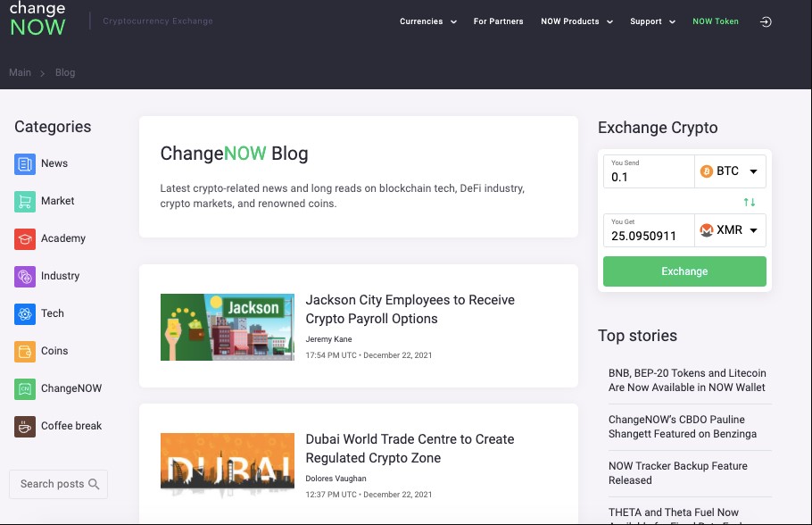Open the Jackson City crypto payroll article

click(x=409, y=310)
